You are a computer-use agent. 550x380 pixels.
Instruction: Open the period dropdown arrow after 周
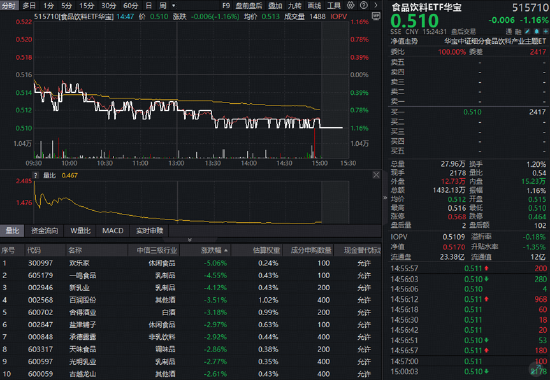tap(173, 5)
